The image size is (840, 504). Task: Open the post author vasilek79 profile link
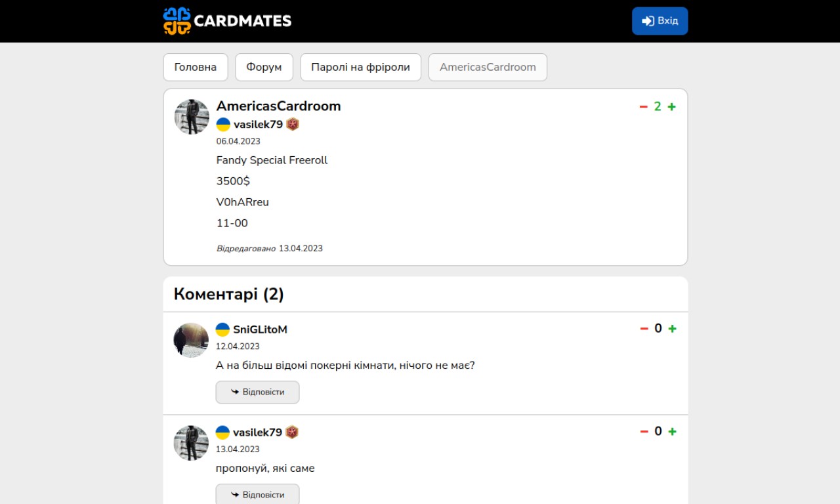258,125
